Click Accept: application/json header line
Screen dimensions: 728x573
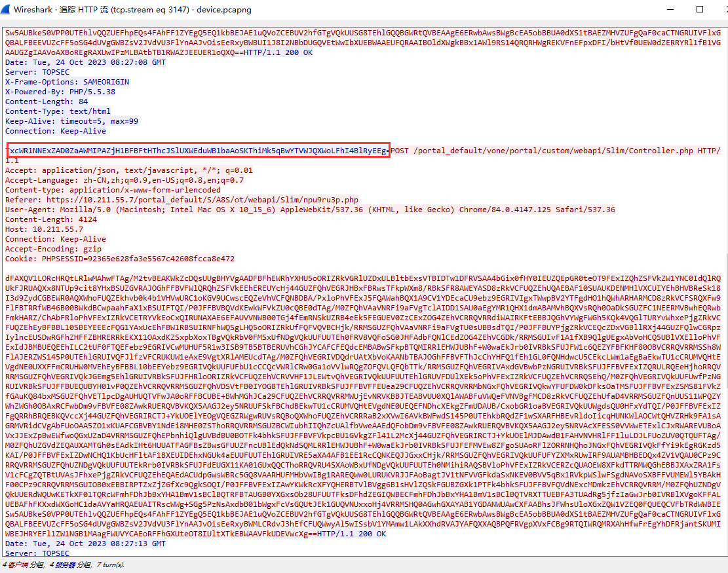129,170
